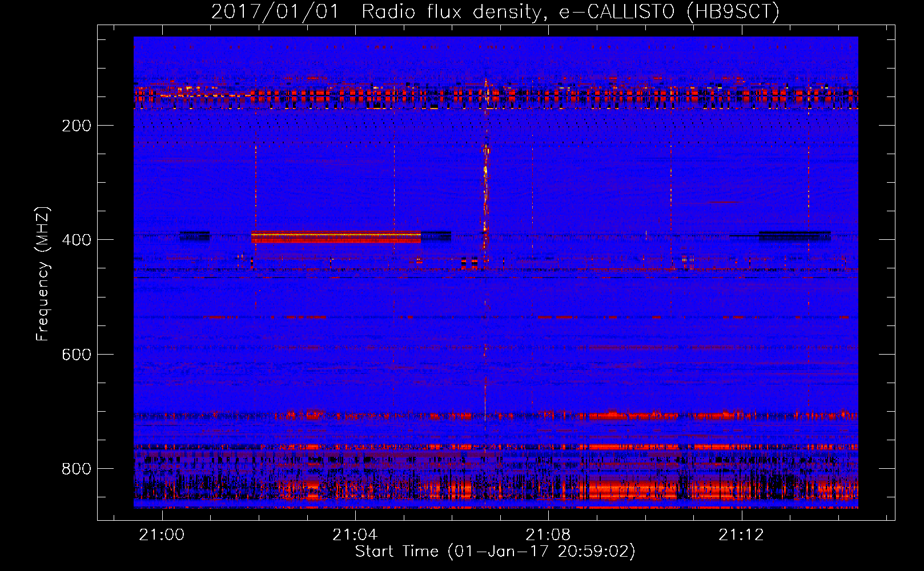Click the long red band near 400 MHz
This screenshot has width=924, height=571.
point(336,237)
